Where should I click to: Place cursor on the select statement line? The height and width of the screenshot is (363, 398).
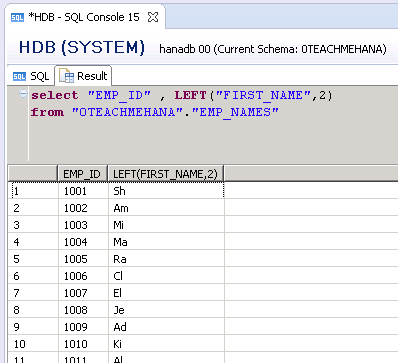182,95
